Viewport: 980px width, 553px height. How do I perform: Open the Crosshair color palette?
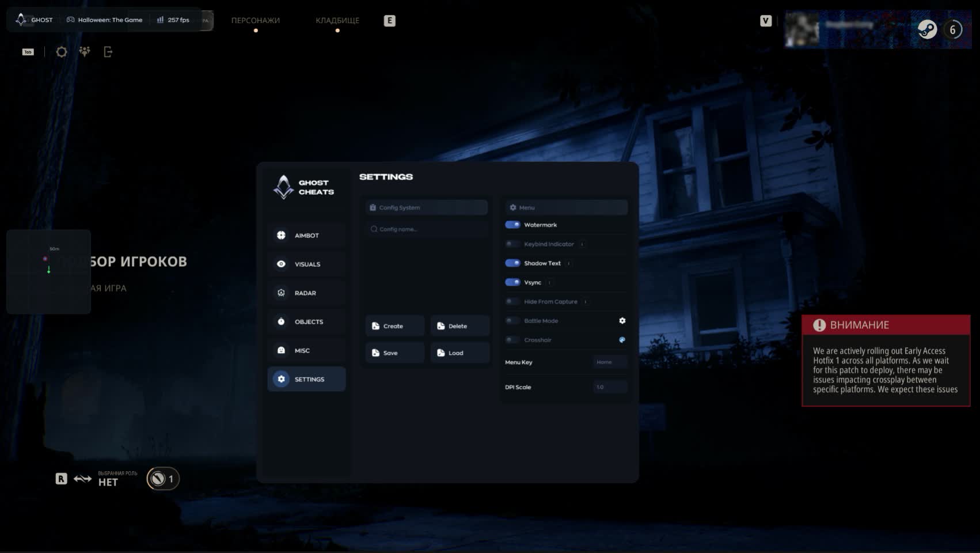pos(622,340)
